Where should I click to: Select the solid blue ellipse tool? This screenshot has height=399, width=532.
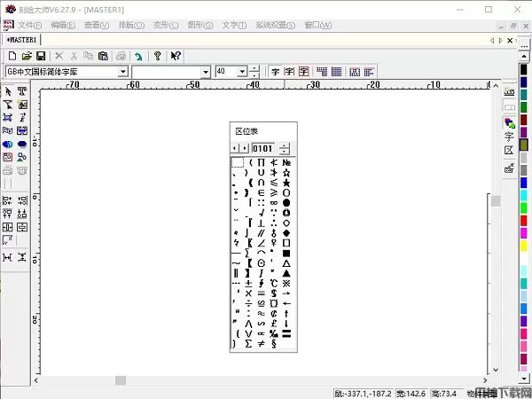pyautogui.click(x=22, y=145)
